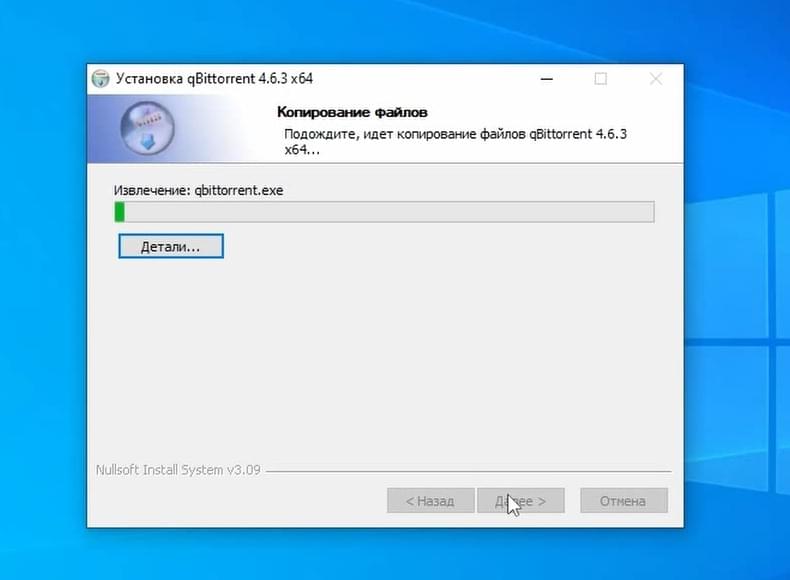Click the Подождите, идет копирование файлов description text
This screenshot has width=790, height=580.
[455, 142]
